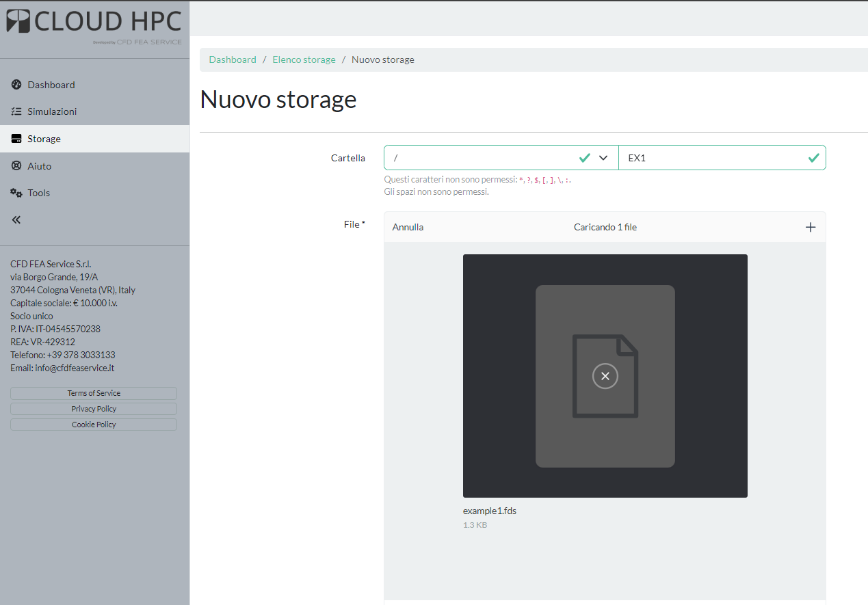The image size is (868, 605).
Task: Select the Simulazioni list icon
Action: pyautogui.click(x=16, y=111)
